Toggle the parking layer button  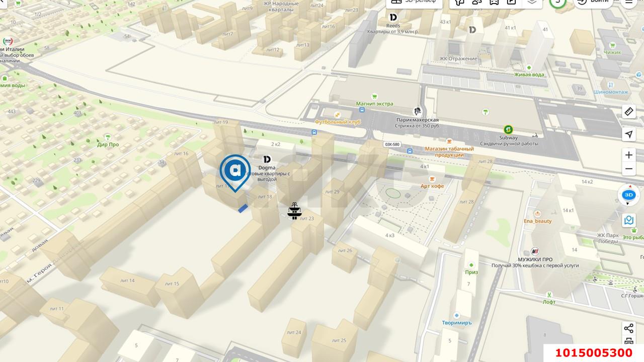tap(511, 2)
